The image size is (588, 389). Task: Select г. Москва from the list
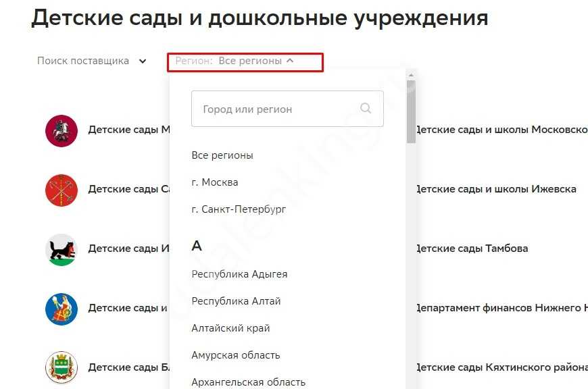[x=215, y=182]
